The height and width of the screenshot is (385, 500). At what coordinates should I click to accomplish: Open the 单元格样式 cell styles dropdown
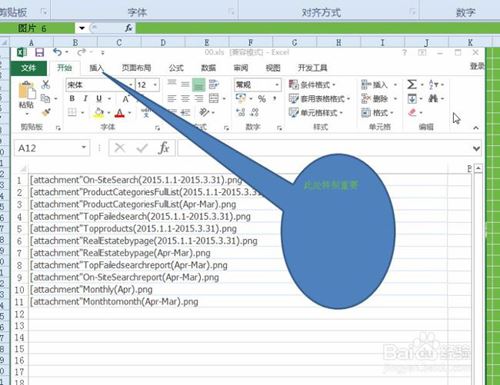coord(316,113)
